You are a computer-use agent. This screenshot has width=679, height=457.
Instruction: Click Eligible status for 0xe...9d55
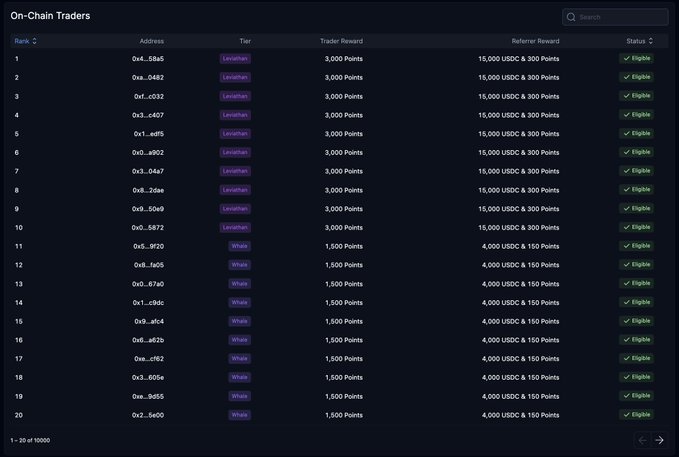[636, 396]
